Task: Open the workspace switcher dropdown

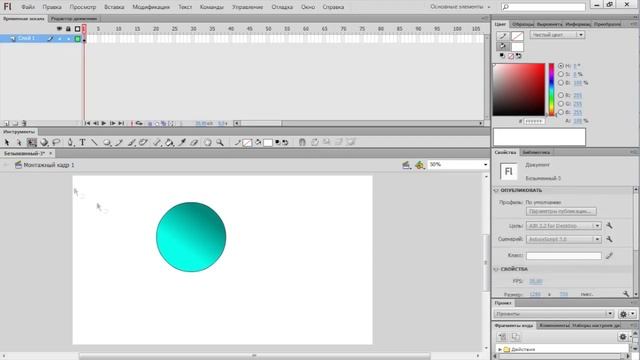Action: coord(460,7)
